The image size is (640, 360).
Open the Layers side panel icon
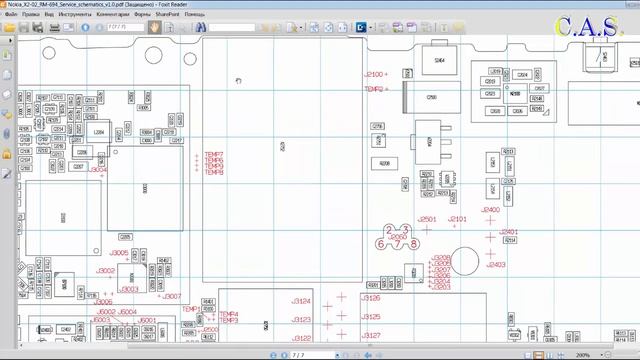tap(7, 94)
